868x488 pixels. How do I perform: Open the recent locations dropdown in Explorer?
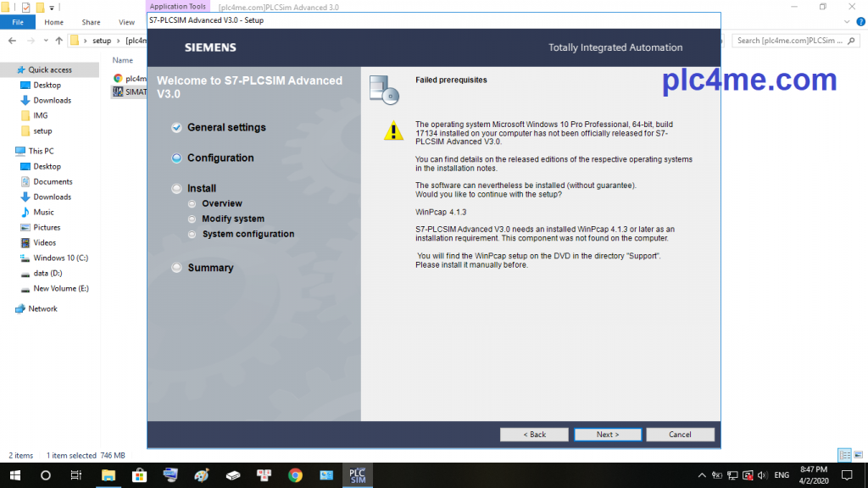tap(46, 41)
